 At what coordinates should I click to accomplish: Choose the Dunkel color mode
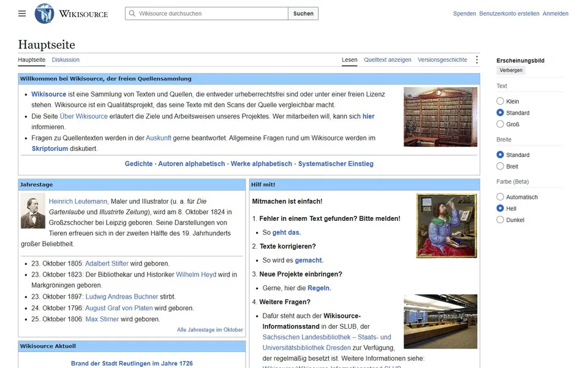[x=500, y=220]
